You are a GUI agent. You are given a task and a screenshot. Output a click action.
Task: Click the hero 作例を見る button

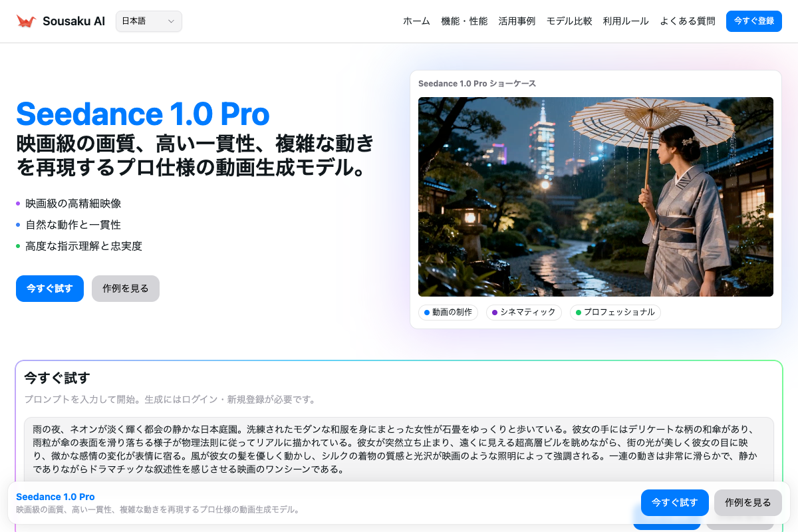coord(126,289)
